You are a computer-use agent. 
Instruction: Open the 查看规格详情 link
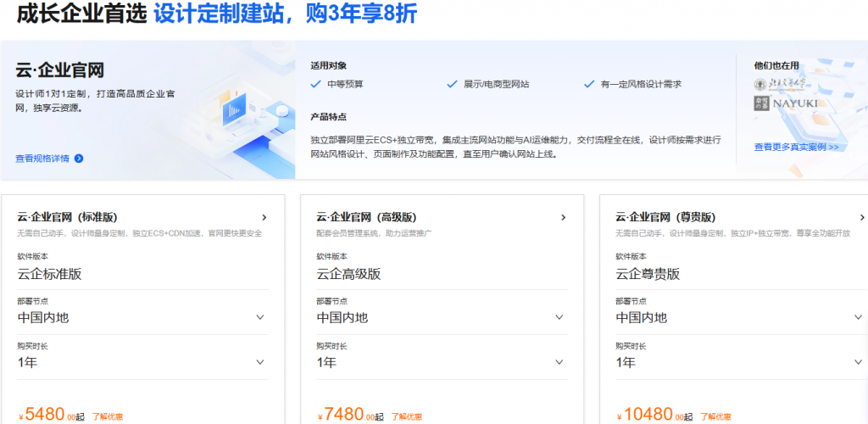42,158
